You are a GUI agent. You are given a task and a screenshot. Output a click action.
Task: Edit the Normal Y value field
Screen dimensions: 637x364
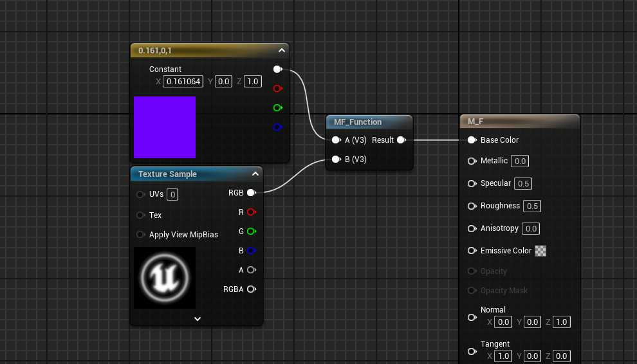[532, 322]
